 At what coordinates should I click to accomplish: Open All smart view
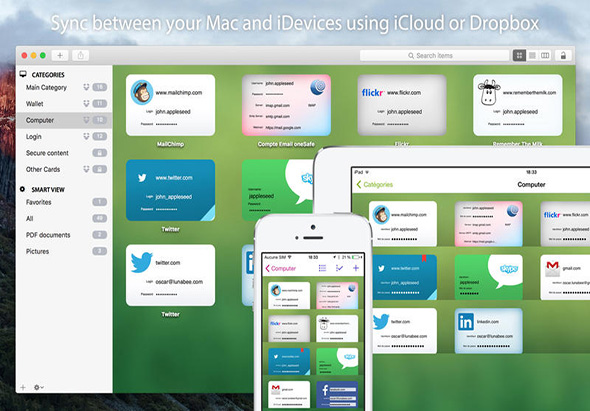(x=64, y=218)
